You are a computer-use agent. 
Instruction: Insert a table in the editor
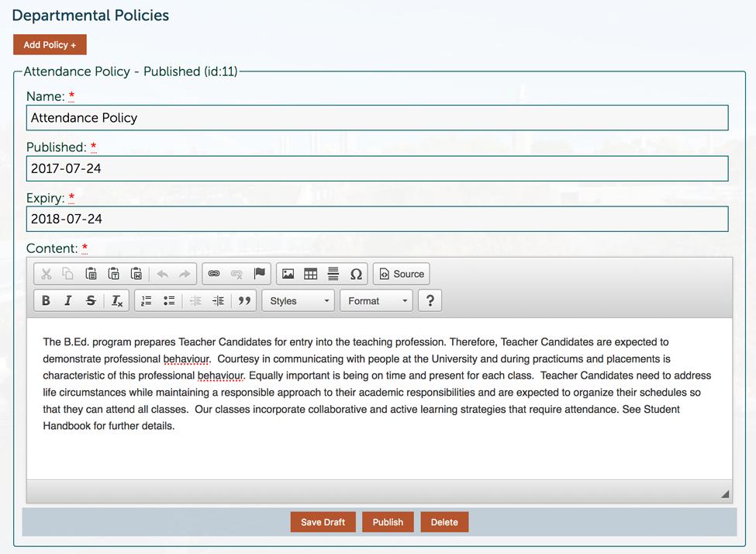(x=311, y=273)
